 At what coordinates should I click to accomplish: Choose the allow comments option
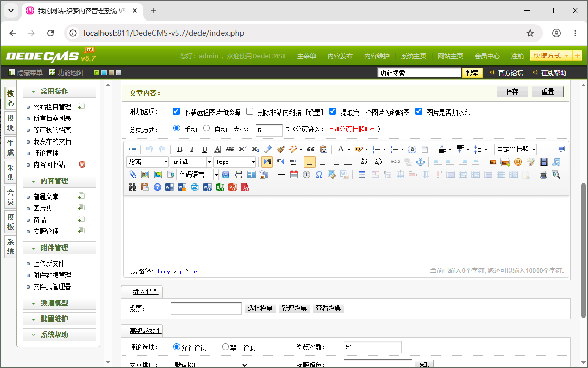pos(176,346)
